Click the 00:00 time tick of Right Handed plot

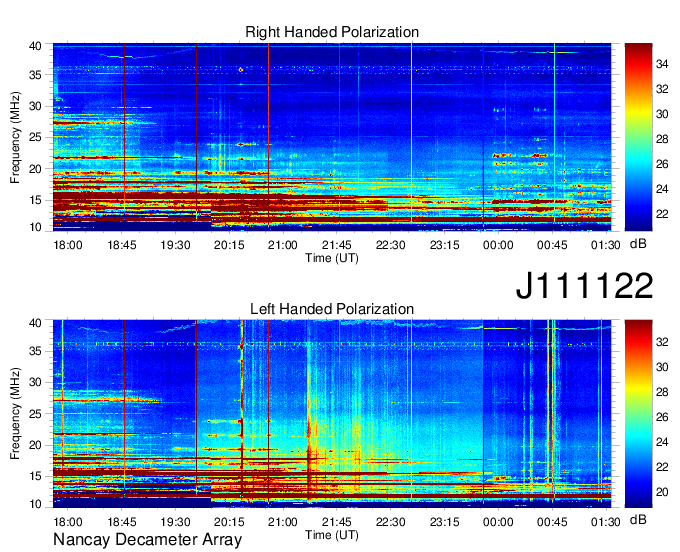[x=498, y=245]
